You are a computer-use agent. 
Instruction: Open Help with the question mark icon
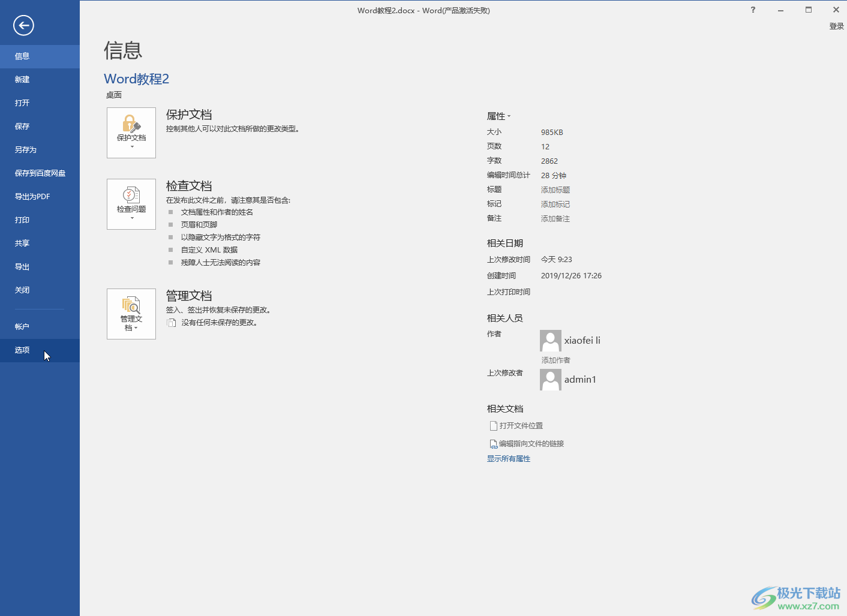753,10
